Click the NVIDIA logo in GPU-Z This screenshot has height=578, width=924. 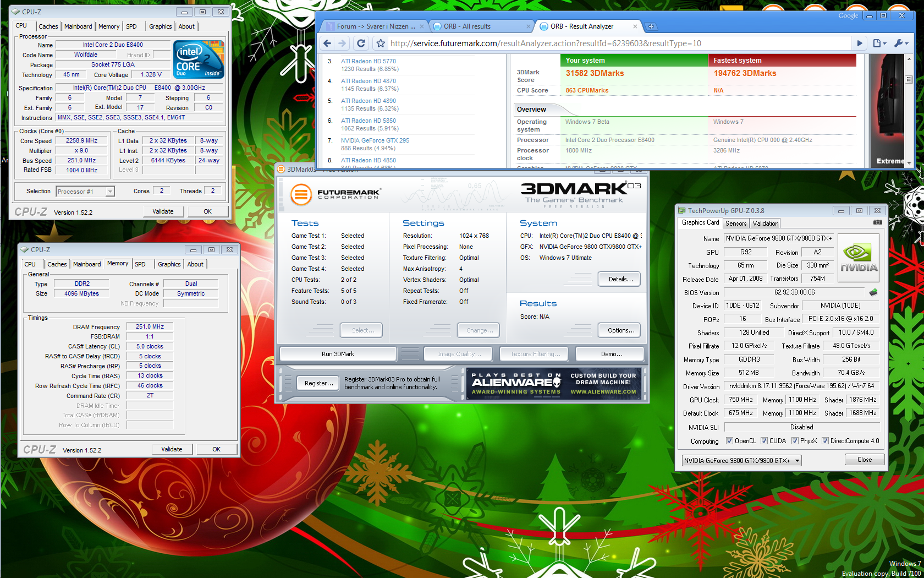859,258
